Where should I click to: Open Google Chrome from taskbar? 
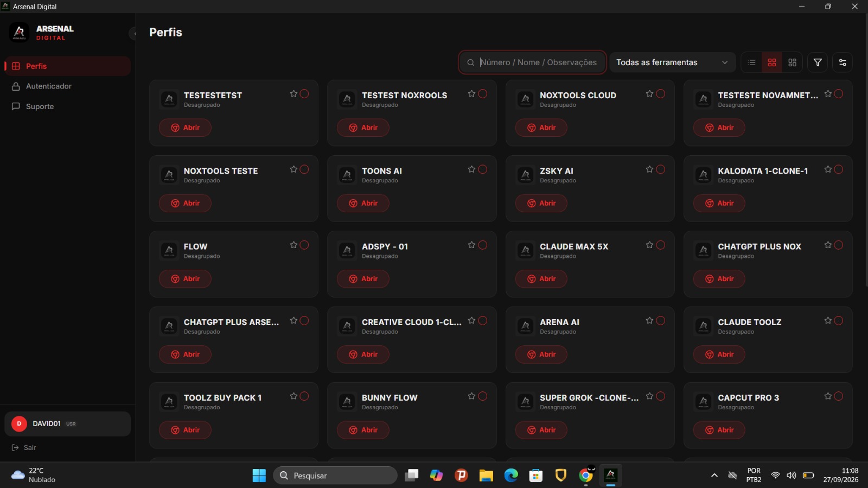[x=586, y=476]
